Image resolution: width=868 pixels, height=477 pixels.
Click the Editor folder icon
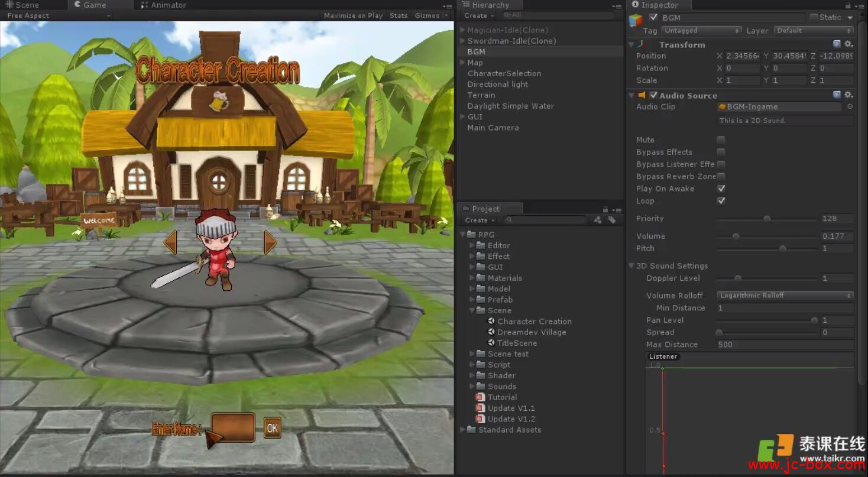481,245
